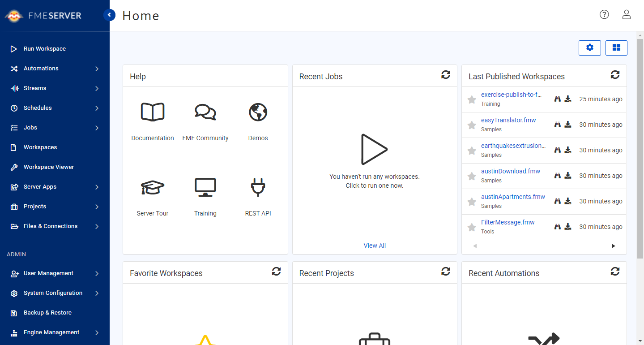This screenshot has height=345, width=644.
Task: Click the Training monitor icon
Action: point(205,187)
